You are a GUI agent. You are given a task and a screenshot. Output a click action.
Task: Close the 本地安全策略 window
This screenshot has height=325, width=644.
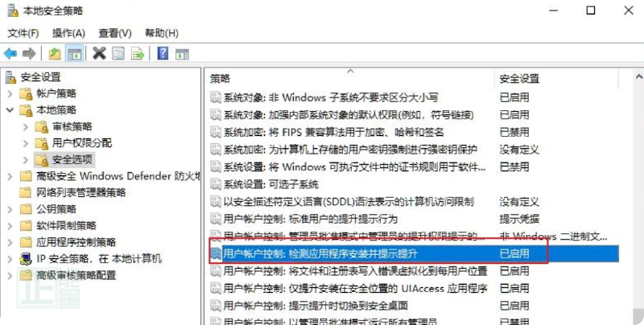tap(629, 10)
